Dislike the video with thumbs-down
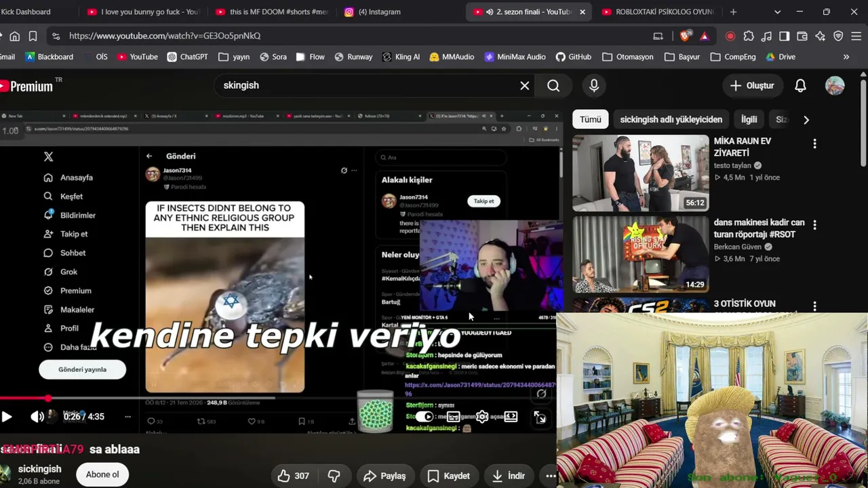868x488 pixels. coord(334,476)
